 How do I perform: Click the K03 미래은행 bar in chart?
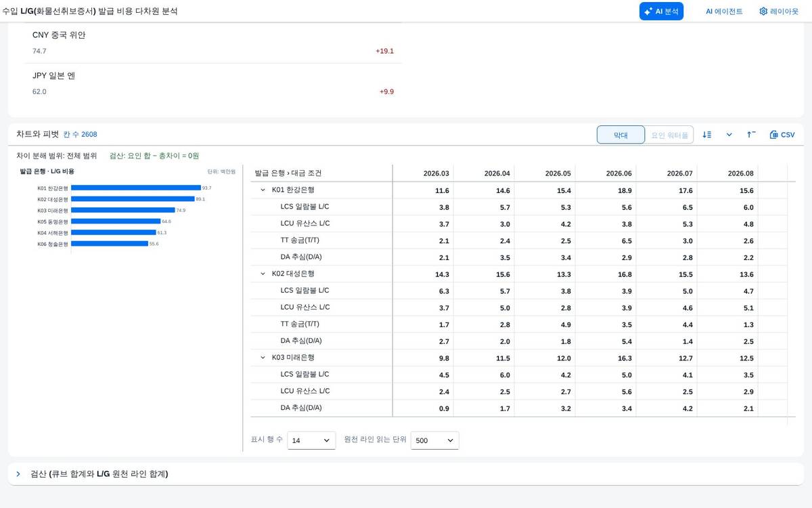pyautogui.click(x=123, y=210)
